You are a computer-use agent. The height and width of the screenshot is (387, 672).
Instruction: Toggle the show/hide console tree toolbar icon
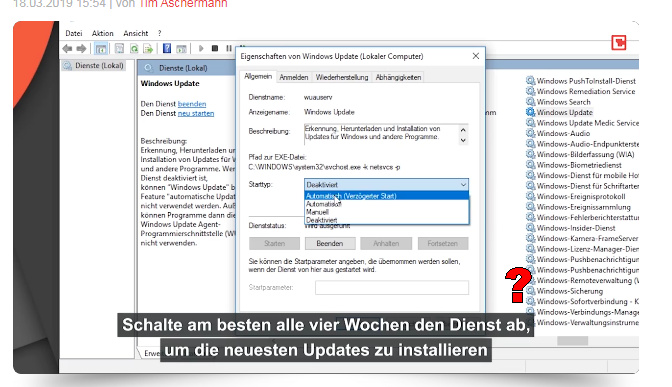(x=101, y=48)
